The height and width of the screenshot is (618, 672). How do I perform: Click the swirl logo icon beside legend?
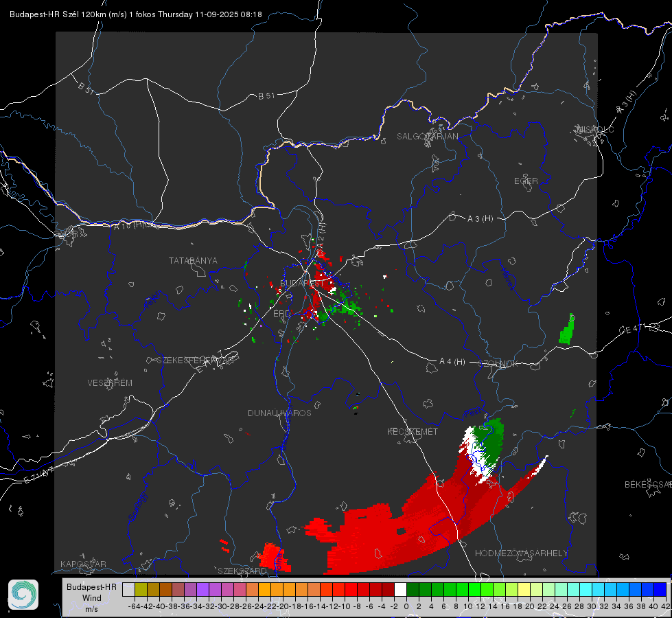click(23, 595)
